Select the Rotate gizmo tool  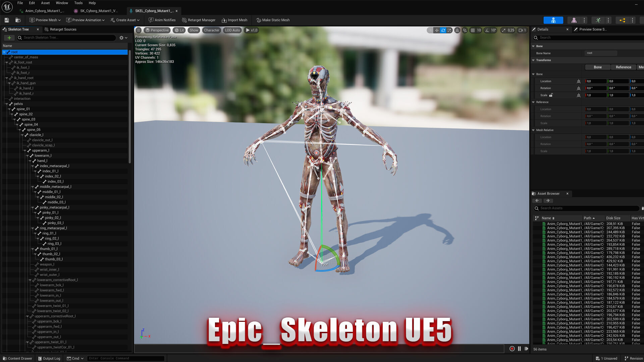443,30
